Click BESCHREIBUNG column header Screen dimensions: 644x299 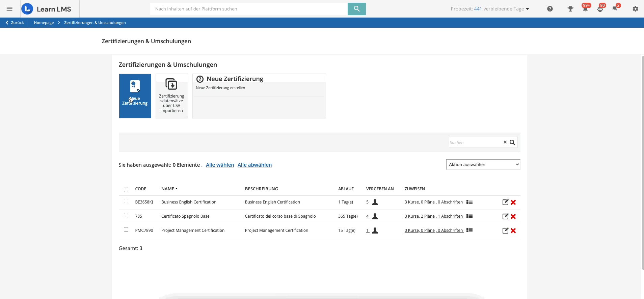click(x=262, y=189)
